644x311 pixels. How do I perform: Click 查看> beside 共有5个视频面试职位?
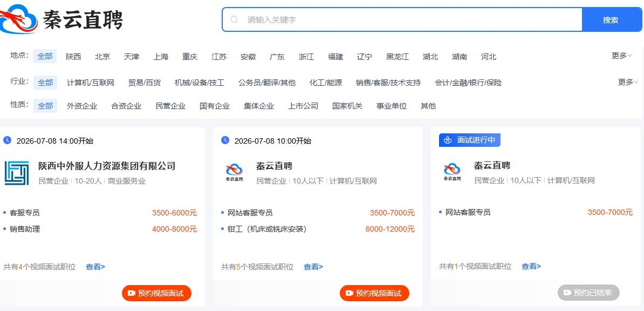(313, 267)
